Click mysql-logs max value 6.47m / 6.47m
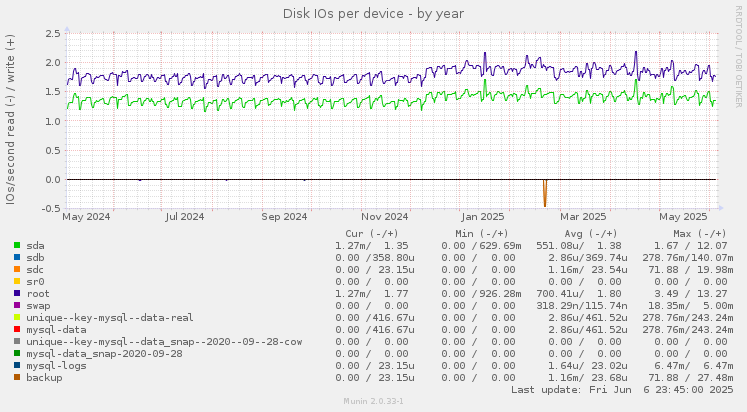The image size is (747, 412). (x=694, y=366)
